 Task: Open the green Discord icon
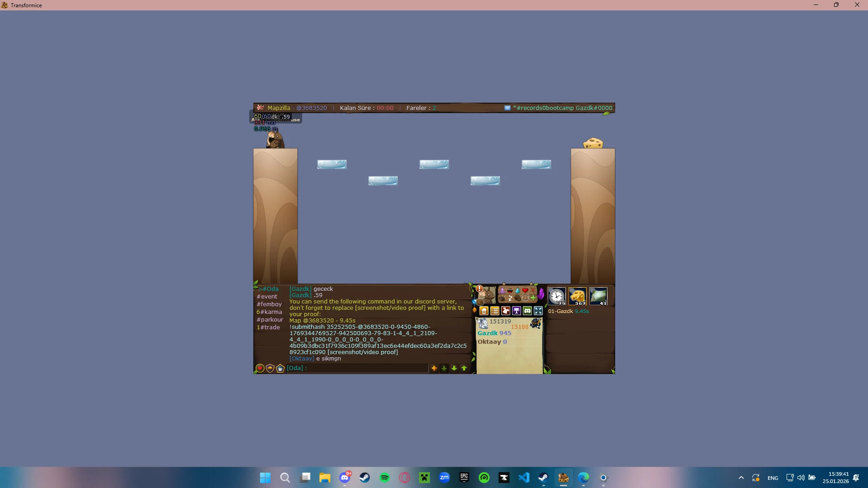click(527, 311)
